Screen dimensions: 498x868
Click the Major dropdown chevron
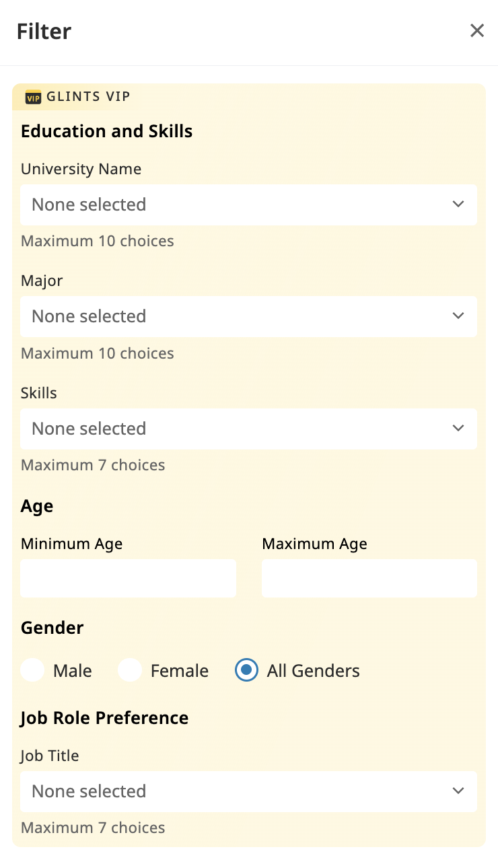458,316
